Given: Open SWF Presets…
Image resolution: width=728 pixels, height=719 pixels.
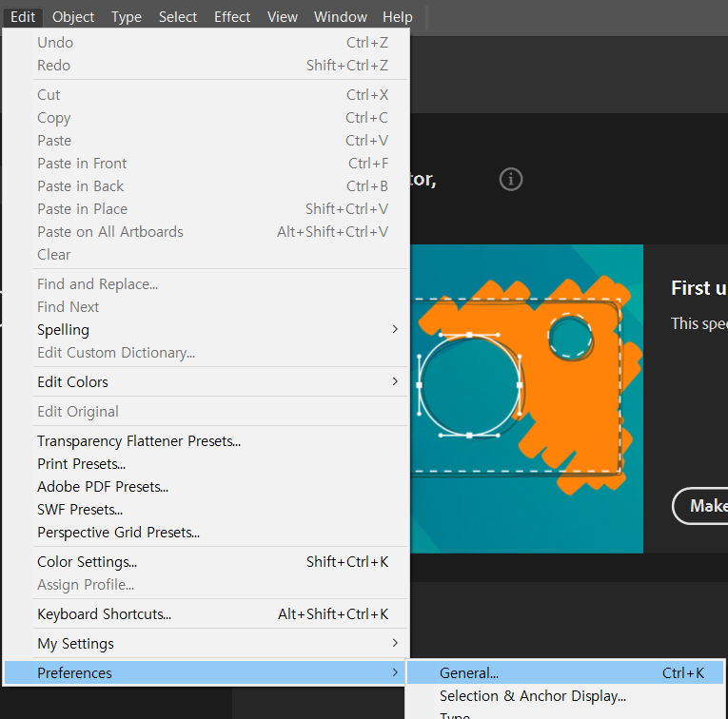Looking at the screenshot, I should 207,510.
